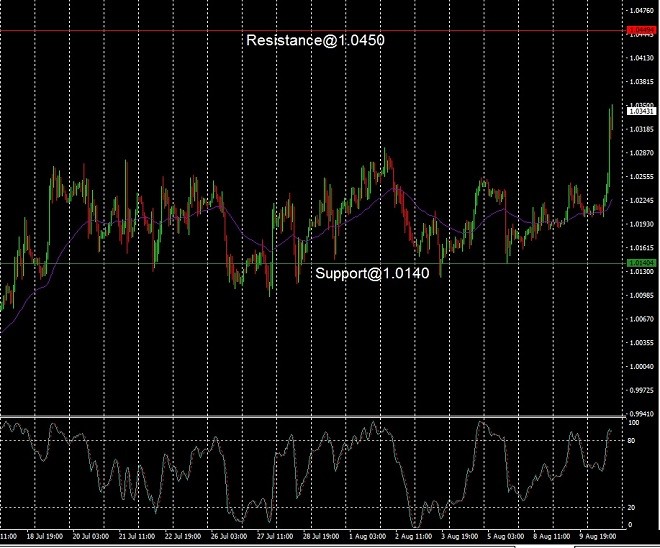660x548 pixels.
Task: Click time axis label 3 Aug 19:00
Action: [459, 537]
